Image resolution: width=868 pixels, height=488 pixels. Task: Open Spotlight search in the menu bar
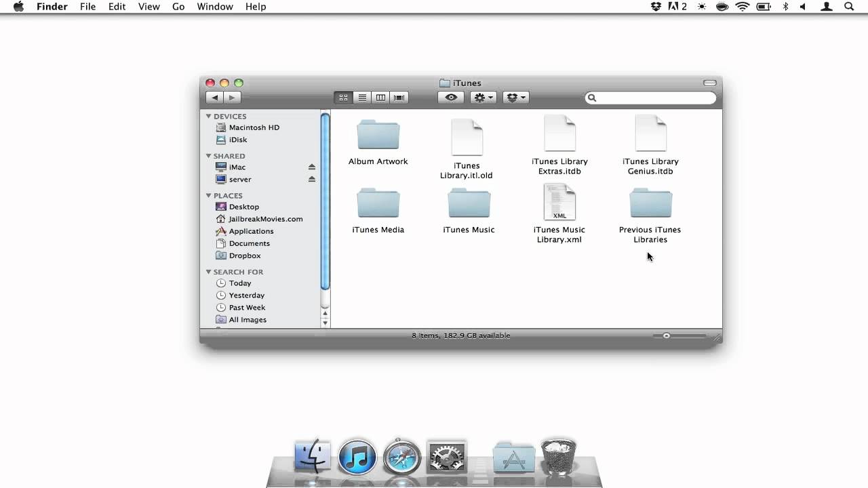[849, 7]
